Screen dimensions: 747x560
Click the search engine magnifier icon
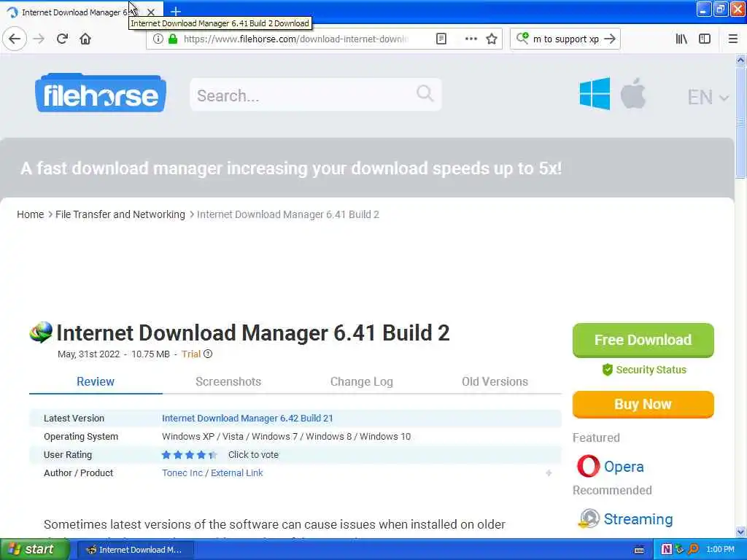(x=522, y=38)
